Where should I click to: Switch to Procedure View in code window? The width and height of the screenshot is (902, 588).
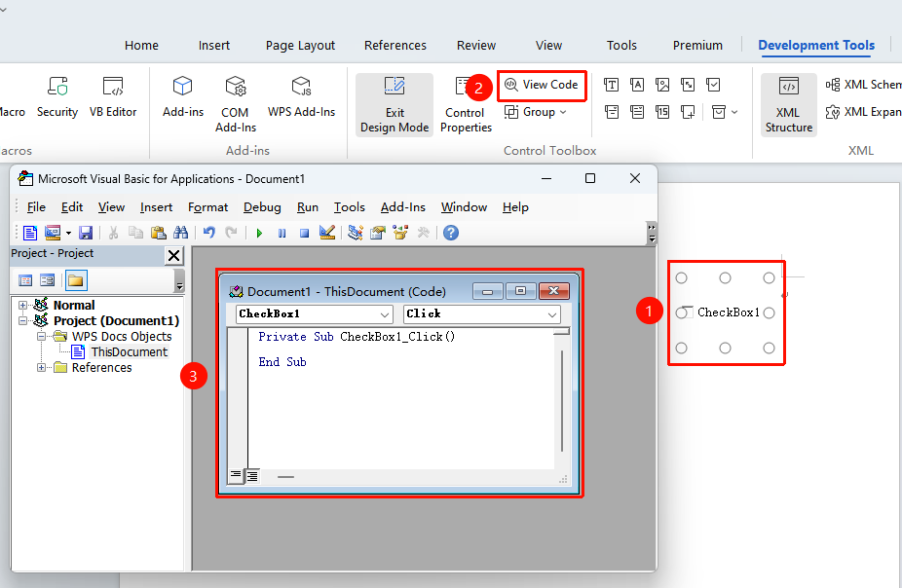[236, 475]
